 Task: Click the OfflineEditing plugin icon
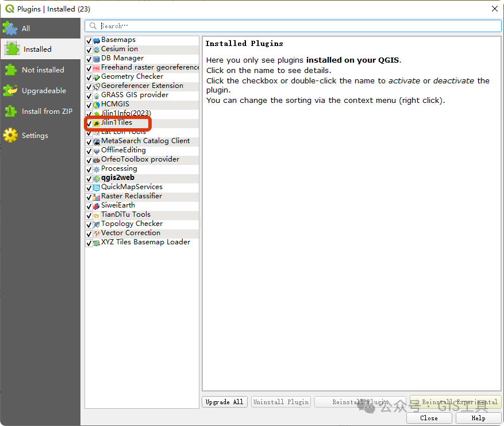(97, 151)
